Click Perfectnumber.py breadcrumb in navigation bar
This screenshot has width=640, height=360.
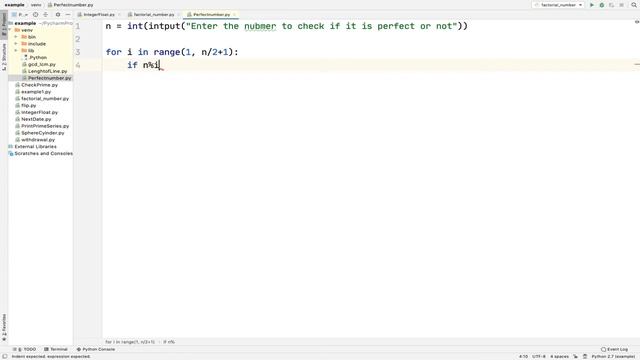[x=71, y=5]
